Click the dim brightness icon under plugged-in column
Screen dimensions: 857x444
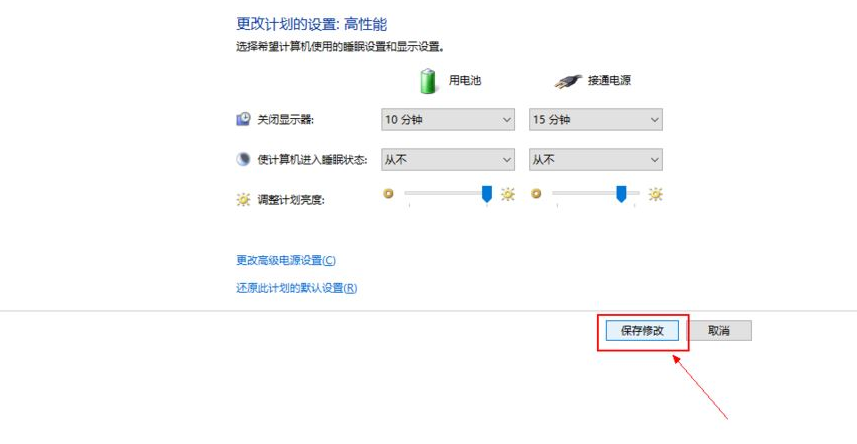(536, 194)
